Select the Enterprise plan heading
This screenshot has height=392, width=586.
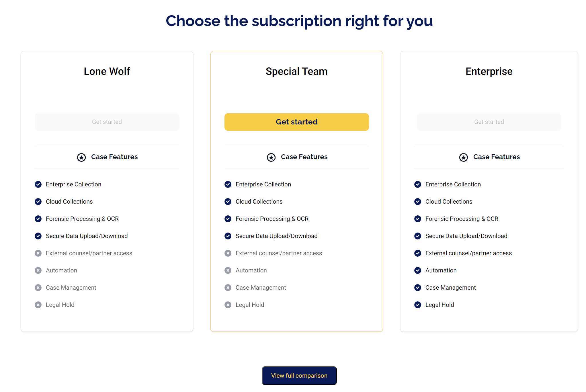[489, 71]
